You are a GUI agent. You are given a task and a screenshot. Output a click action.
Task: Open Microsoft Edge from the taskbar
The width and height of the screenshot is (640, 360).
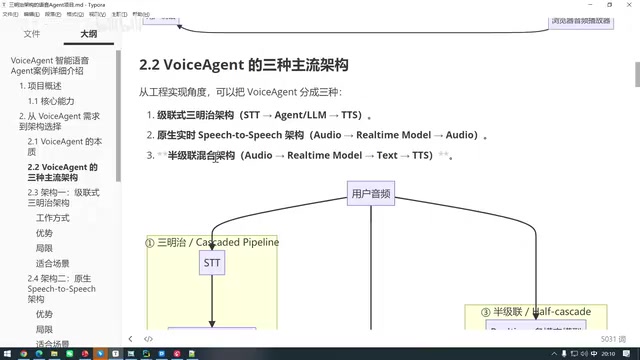(x=39, y=353)
